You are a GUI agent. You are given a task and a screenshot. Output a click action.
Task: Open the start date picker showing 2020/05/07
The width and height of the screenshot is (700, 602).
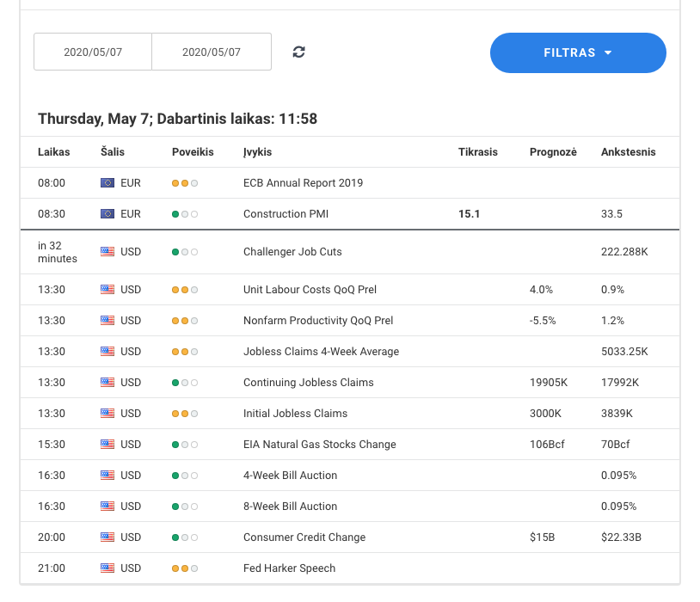[92, 51]
